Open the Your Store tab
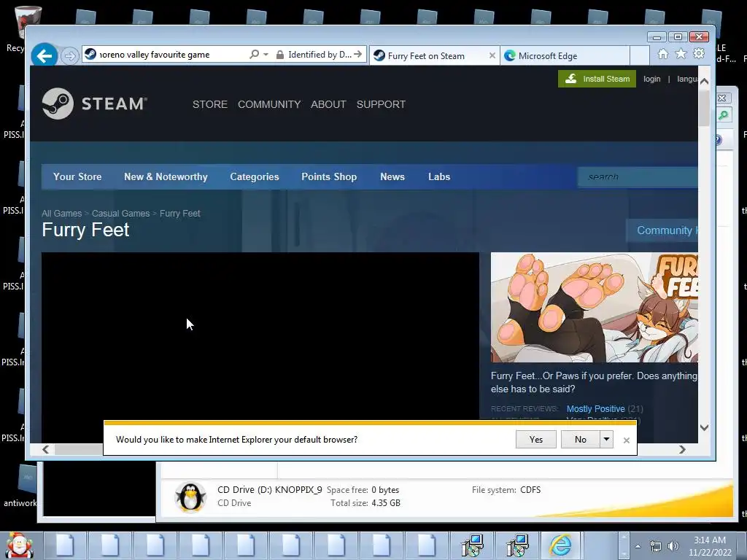 click(77, 176)
